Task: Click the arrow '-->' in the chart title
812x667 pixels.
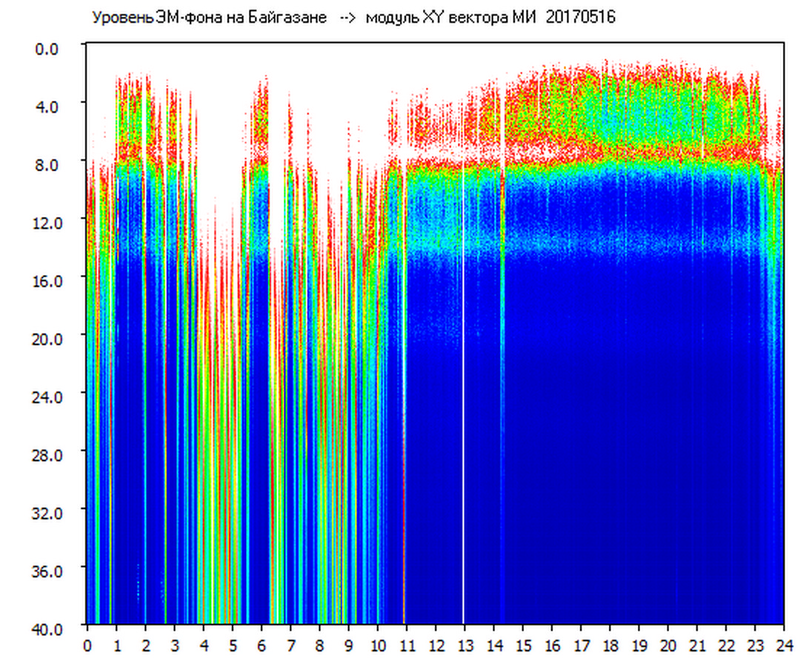Action: click(347, 18)
